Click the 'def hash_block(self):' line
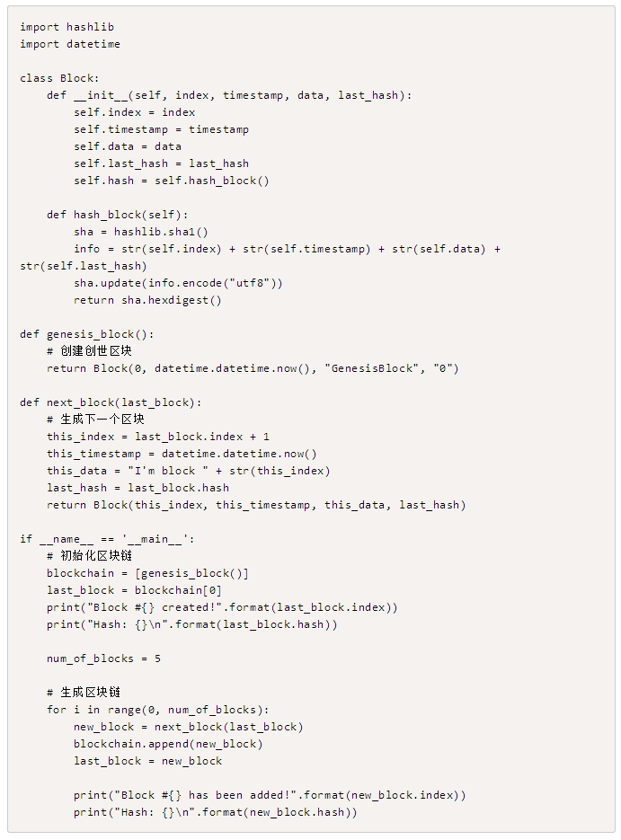The height and width of the screenshot is (840, 621). coord(118,215)
